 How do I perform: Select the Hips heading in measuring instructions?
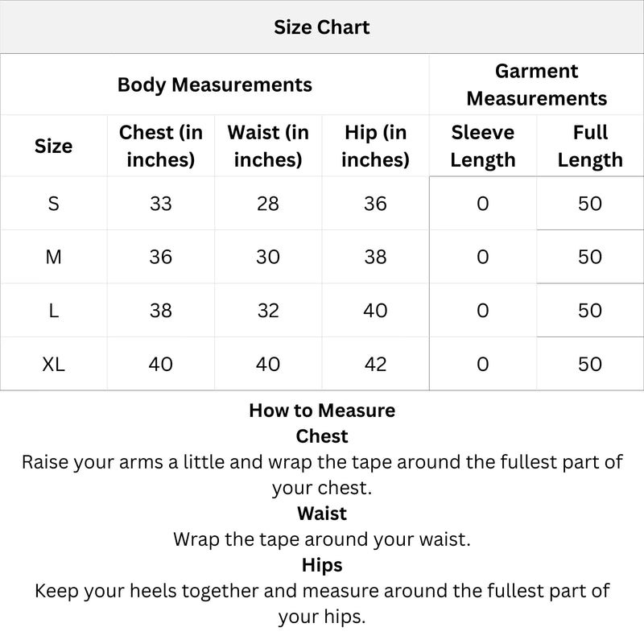tap(322, 565)
